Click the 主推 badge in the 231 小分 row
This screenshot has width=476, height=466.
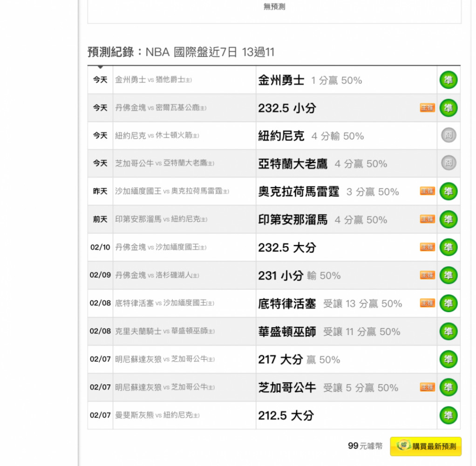coord(428,275)
